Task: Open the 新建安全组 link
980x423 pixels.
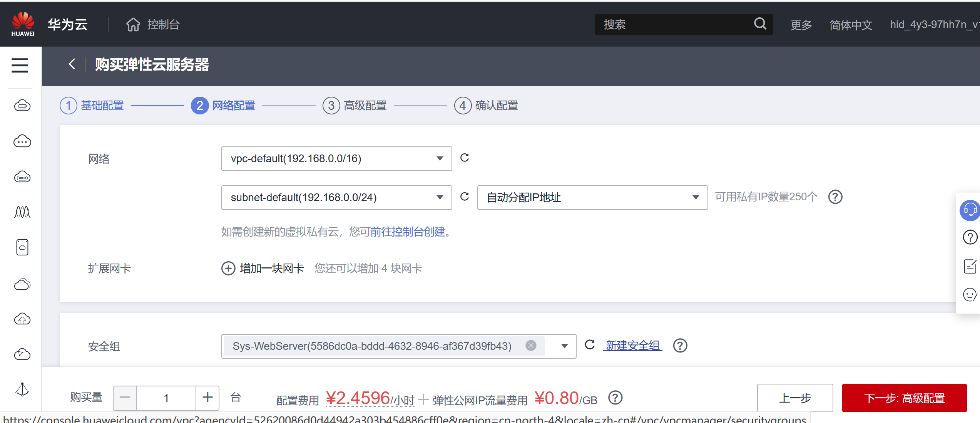Action: click(632, 346)
